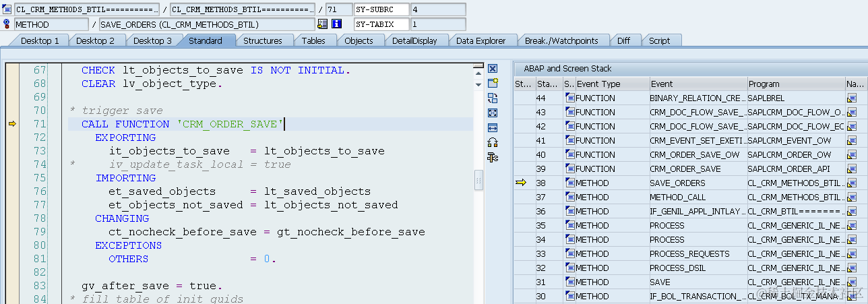Click the tool settings icon beside editor

[x=493, y=157]
